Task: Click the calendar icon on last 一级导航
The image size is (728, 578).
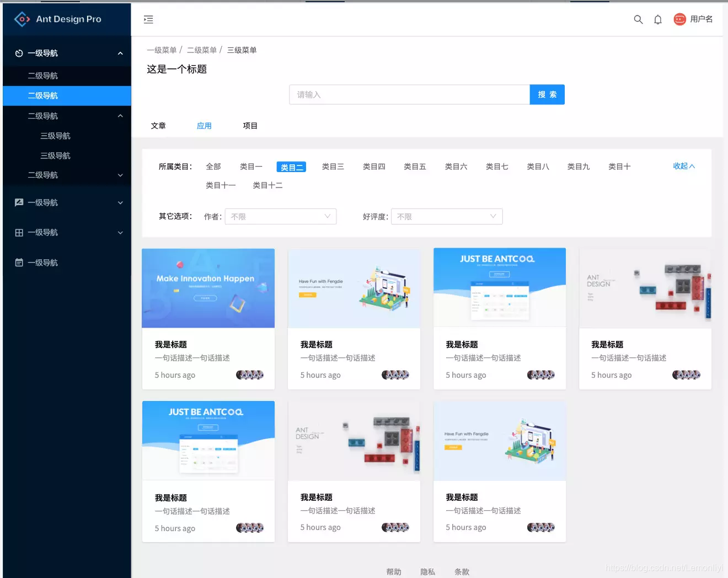Action: point(18,263)
